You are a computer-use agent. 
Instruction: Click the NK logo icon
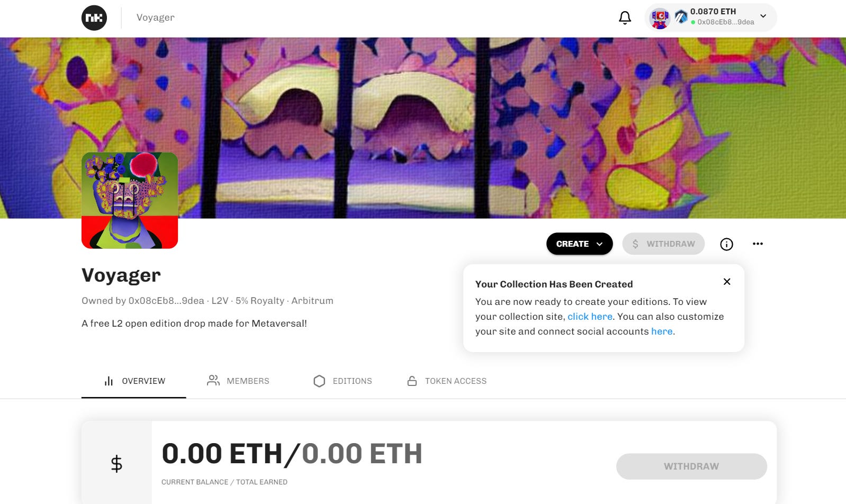94,17
